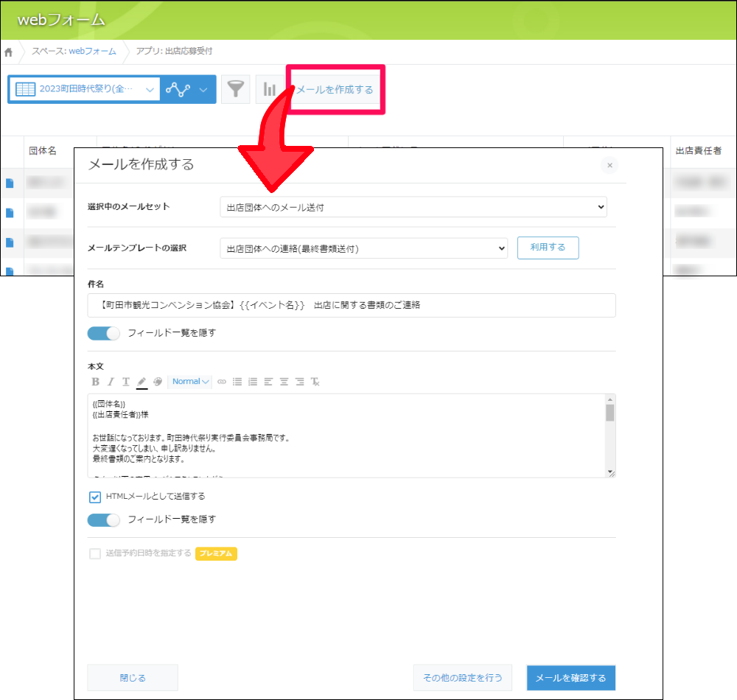Open the Normal text size dropdown
Viewport: 737px width, 700px height.
(x=190, y=382)
